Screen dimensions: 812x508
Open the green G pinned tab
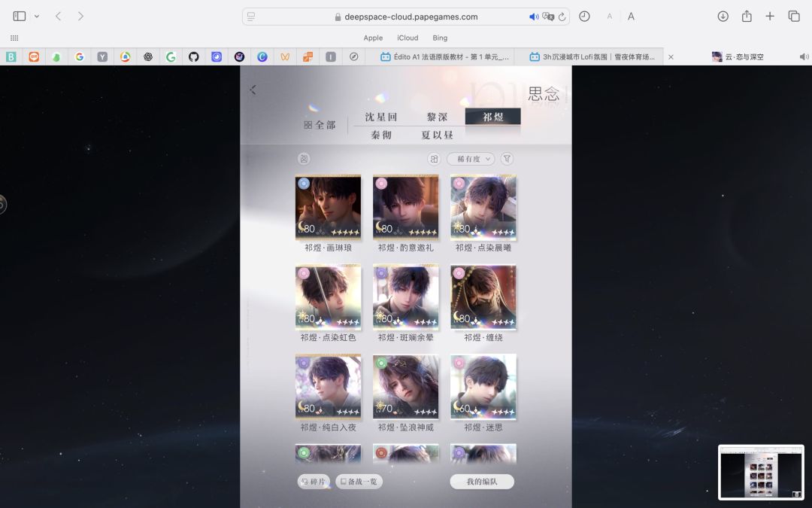171,57
